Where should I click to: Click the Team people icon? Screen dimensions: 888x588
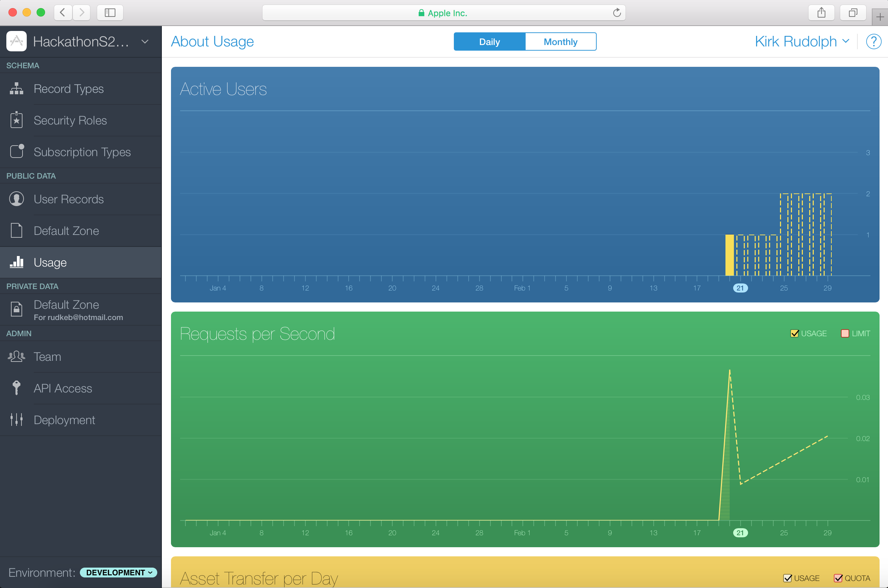click(x=17, y=356)
